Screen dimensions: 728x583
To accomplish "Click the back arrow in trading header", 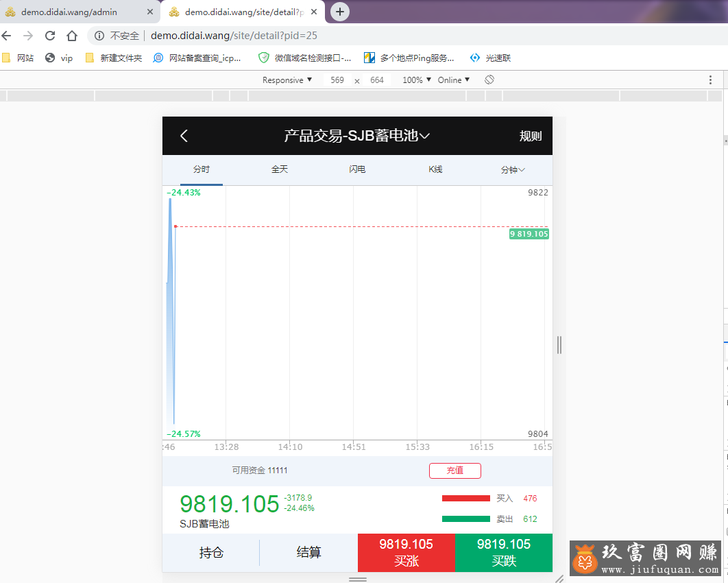I will pos(184,136).
